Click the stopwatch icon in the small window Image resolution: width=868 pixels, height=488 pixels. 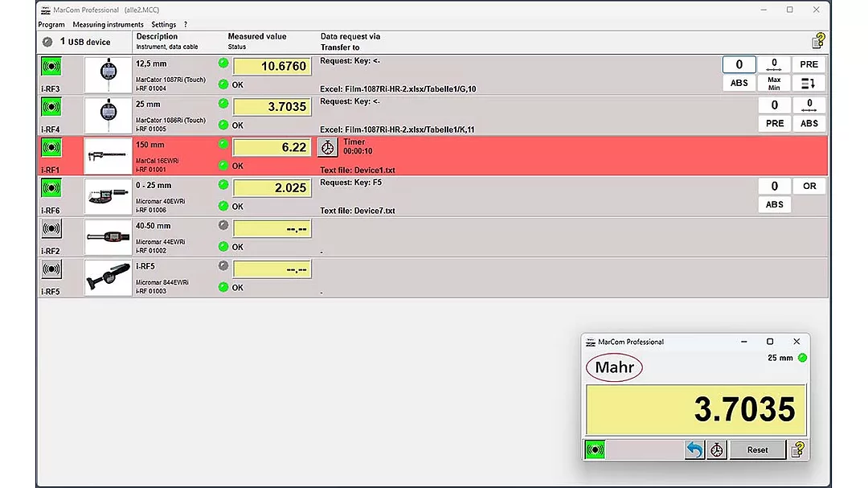(717, 449)
